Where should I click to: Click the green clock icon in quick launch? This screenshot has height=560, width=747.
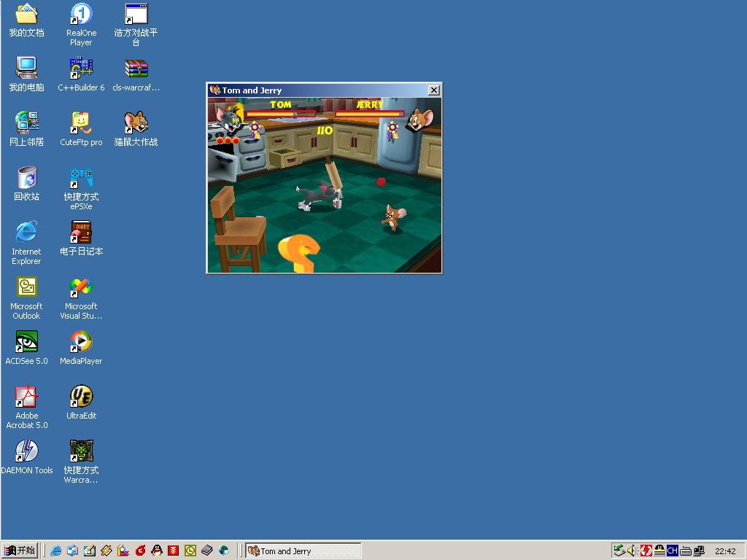tap(190, 551)
